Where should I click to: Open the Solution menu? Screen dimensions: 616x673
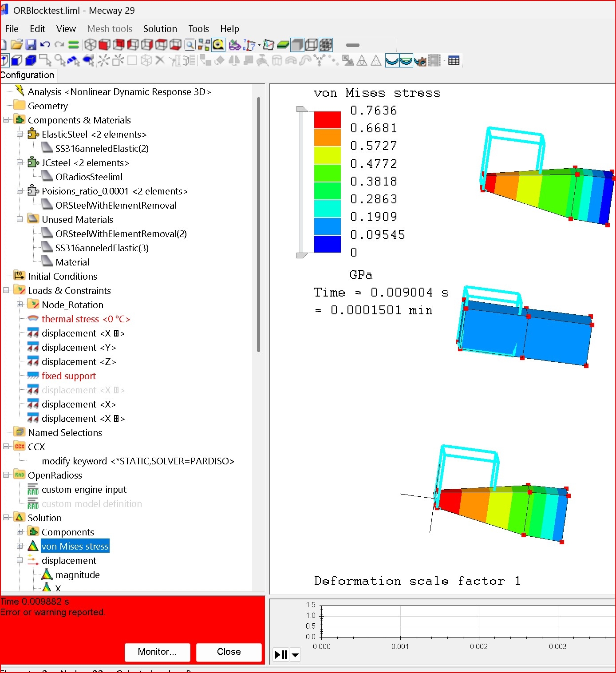(160, 29)
